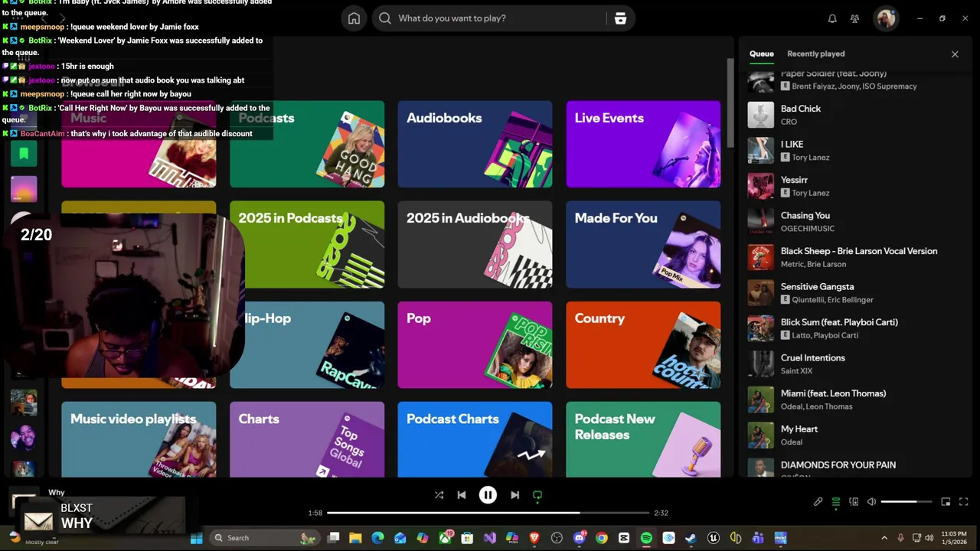This screenshot has height=551, width=980.
Task: Open Brave browser from taskbar
Action: pos(534,538)
